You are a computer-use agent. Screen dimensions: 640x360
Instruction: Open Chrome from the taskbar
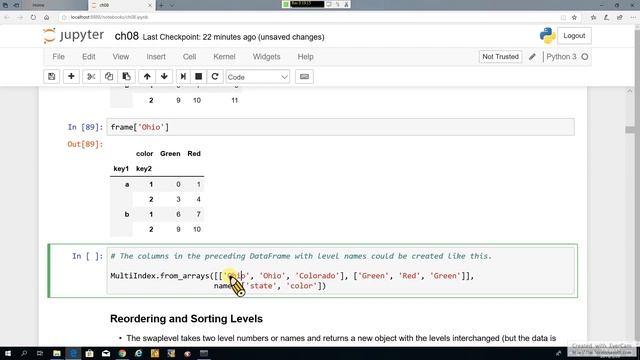122,353
